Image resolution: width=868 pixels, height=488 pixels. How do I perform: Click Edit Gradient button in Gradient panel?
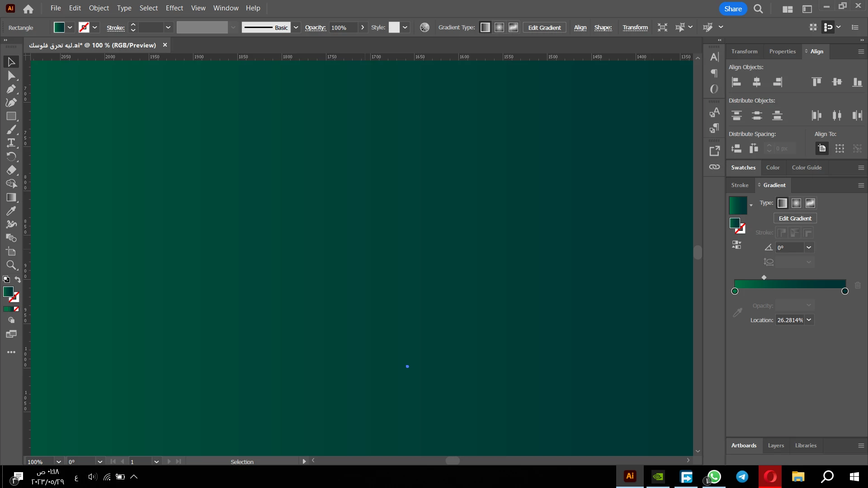click(795, 218)
